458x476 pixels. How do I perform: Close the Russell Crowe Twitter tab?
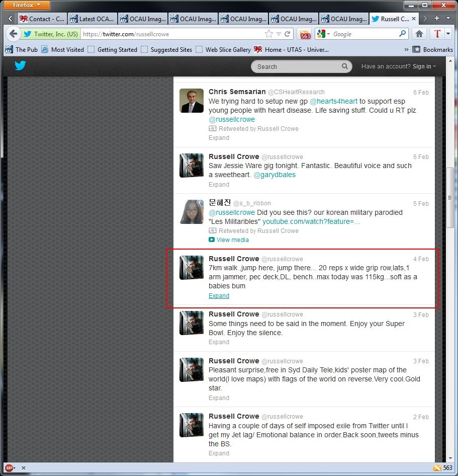click(x=414, y=19)
